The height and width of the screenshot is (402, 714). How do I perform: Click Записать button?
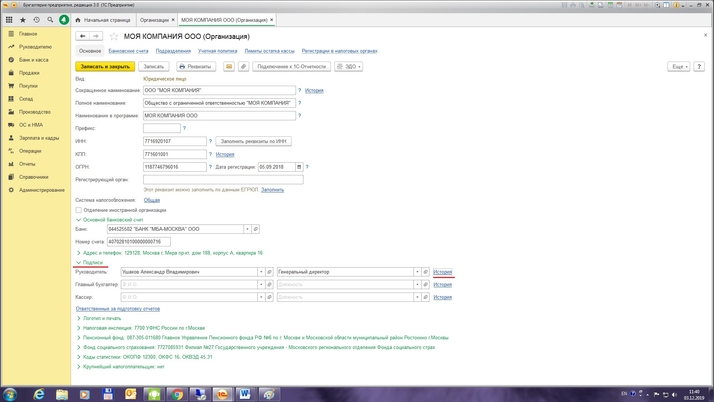pyautogui.click(x=153, y=66)
